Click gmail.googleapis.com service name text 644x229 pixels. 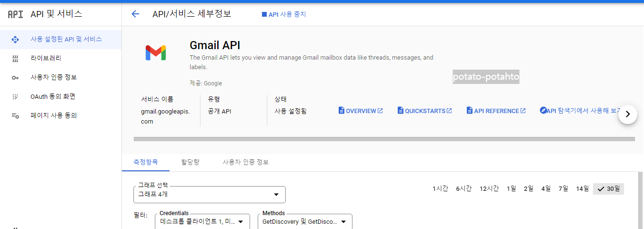coord(165,116)
